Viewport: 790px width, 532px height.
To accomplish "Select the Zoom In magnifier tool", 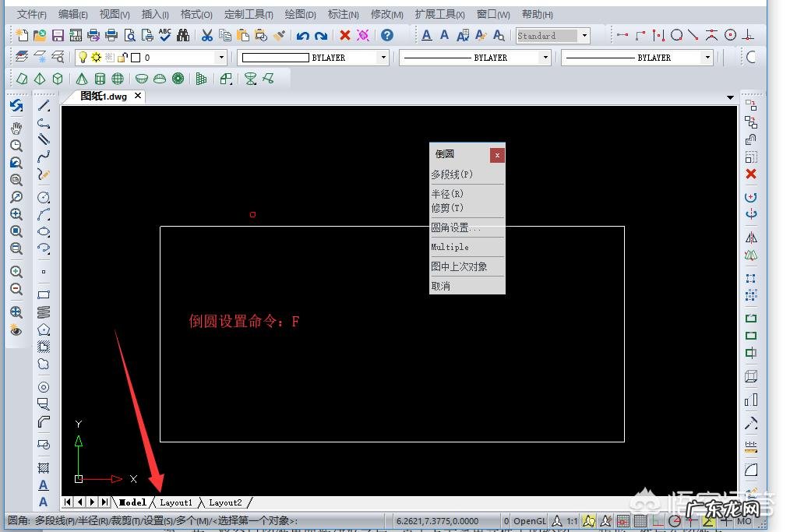I will point(16,272).
